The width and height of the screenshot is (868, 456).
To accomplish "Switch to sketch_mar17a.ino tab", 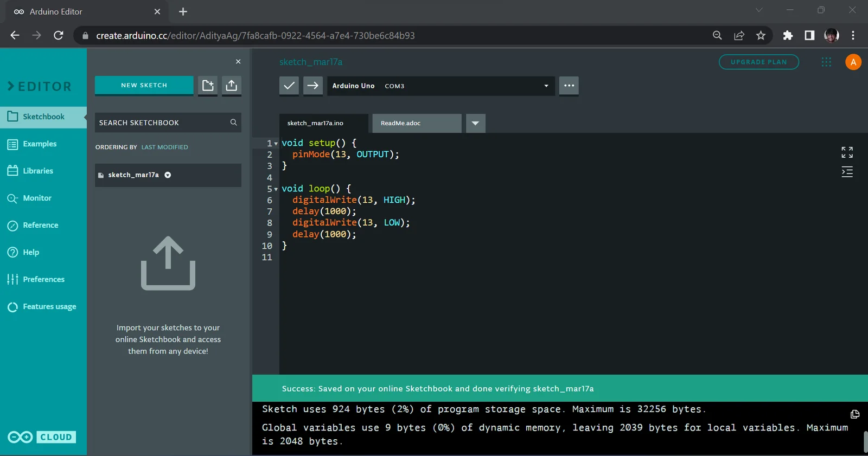I will [323, 123].
